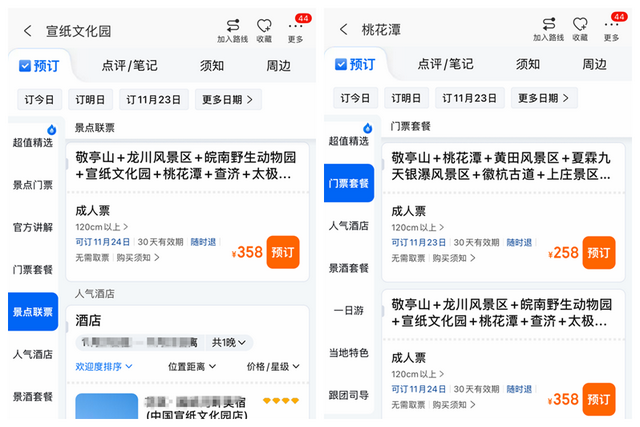The width and height of the screenshot is (640, 427).
Task: Select 门票套餐 in 桃花潭 sidebar
Action: [349, 183]
